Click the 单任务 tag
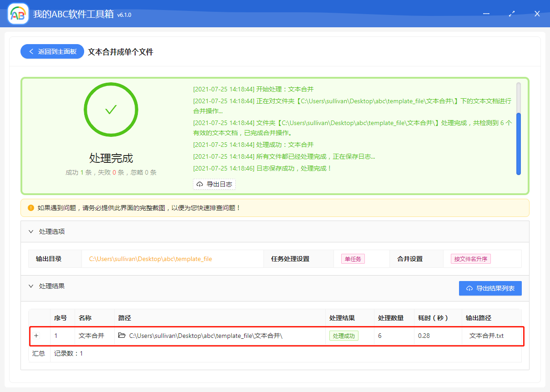The image size is (550, 392). 353,259
